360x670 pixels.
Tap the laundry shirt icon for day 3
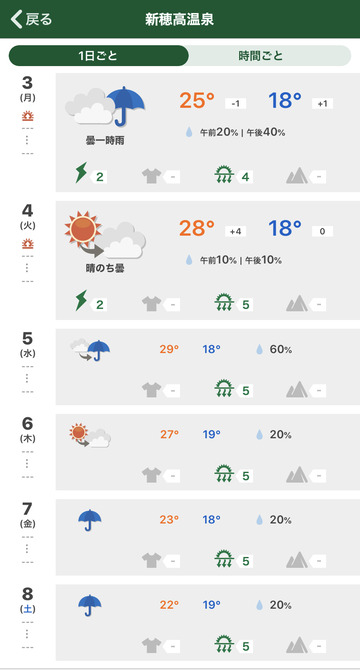pos(152,176)
